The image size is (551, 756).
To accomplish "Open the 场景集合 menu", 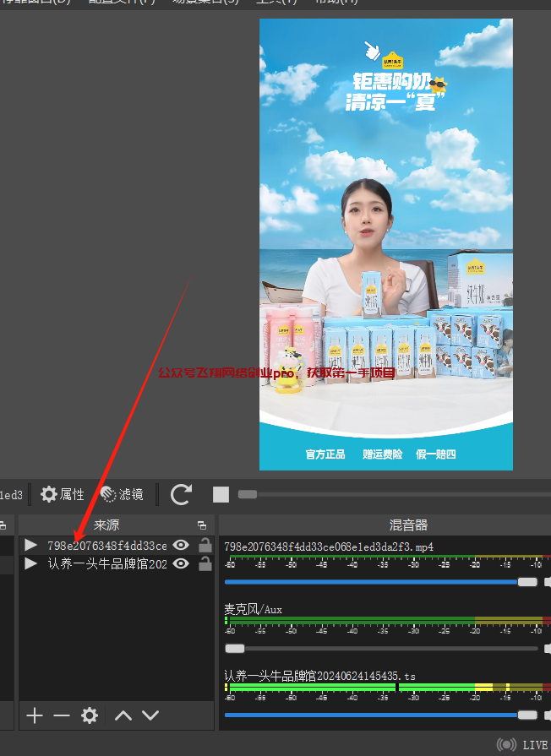I will click(x=205, y=3).
